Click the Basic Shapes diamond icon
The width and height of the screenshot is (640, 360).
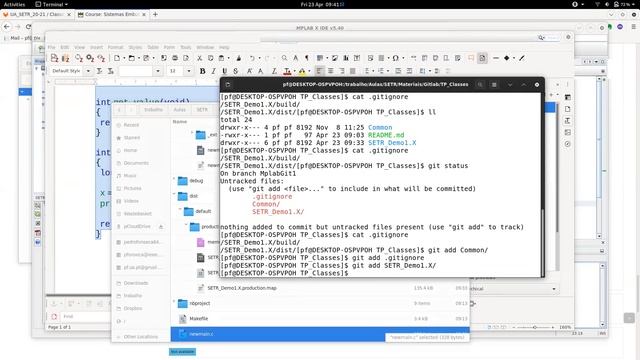[507, 58]
